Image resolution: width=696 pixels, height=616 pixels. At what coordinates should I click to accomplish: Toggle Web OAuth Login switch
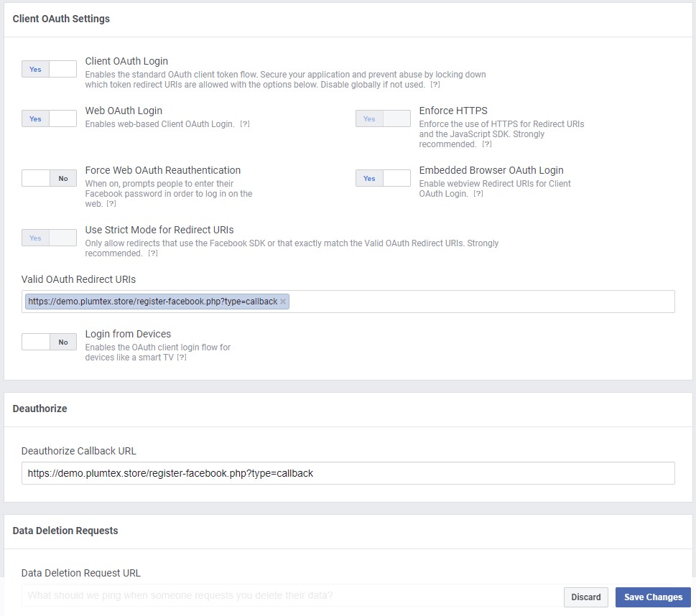(x=50, y=118)
